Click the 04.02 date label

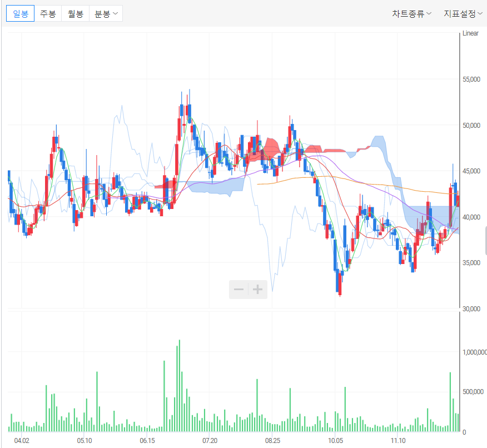point(22,441)
